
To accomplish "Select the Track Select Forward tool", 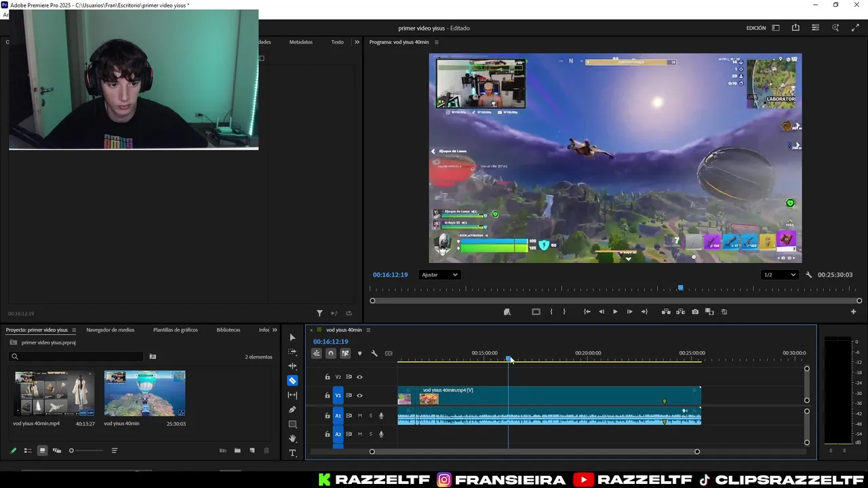I will 292,352.
